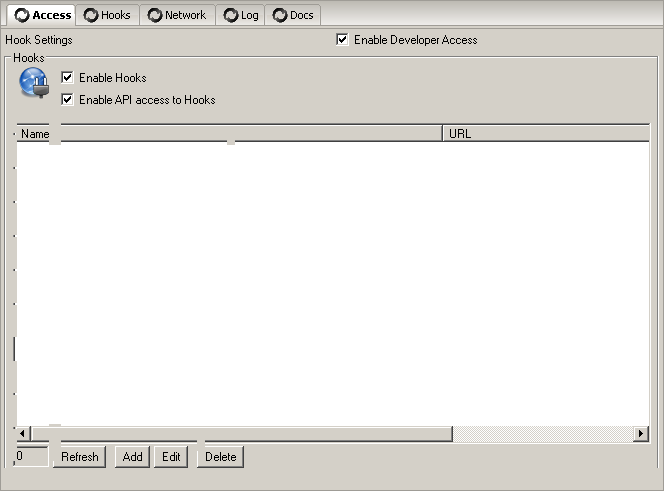Sort hooks by the Name column header
The height and width of the screenshot is (491, 664).
click(x=229, y=133)
